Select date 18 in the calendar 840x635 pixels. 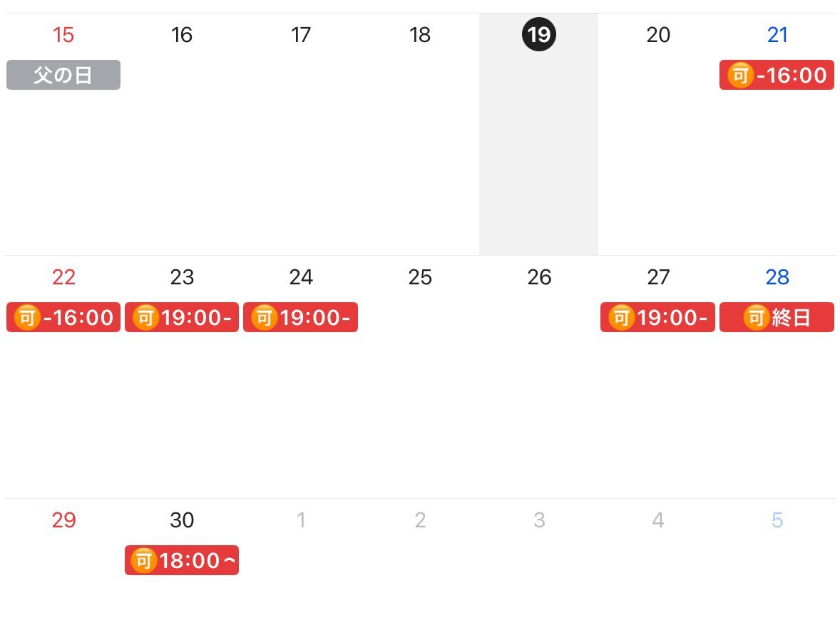click(x=420, y=35)
